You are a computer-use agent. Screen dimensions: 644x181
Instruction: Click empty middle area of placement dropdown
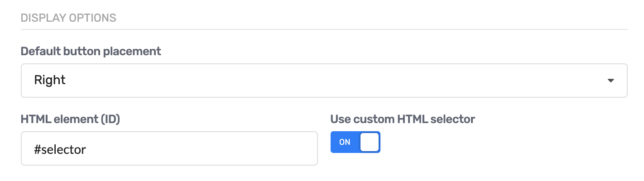point(317,81)
